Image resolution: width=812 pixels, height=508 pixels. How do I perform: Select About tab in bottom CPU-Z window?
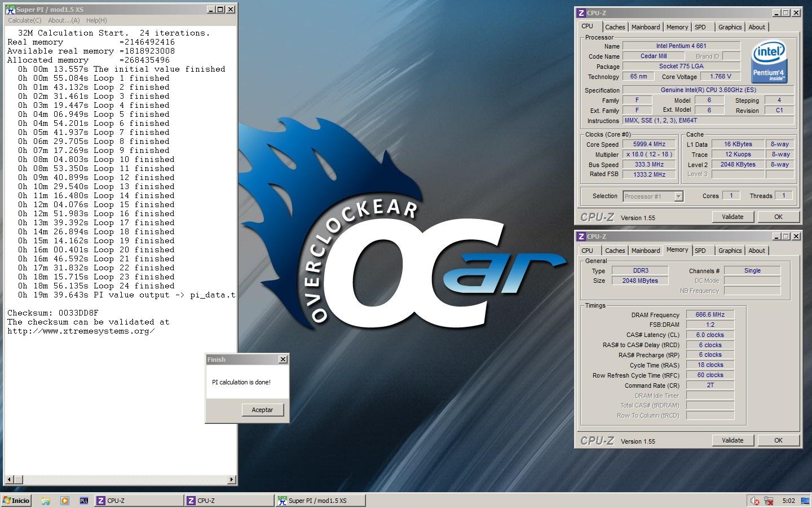(757, 251)
